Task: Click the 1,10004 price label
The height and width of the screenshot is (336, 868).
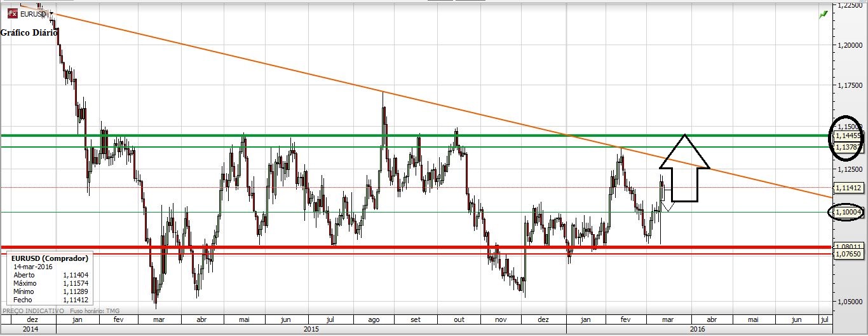Action: pos(848,212)
